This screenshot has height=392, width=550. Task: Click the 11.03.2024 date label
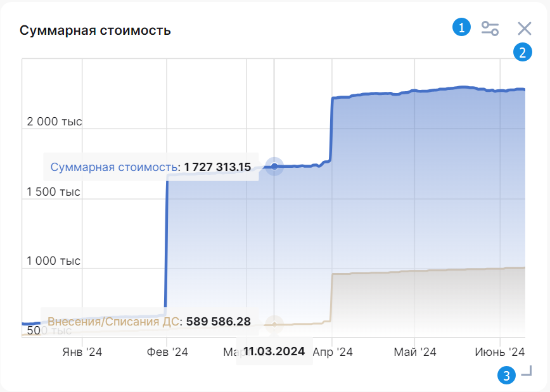point(274,351)
